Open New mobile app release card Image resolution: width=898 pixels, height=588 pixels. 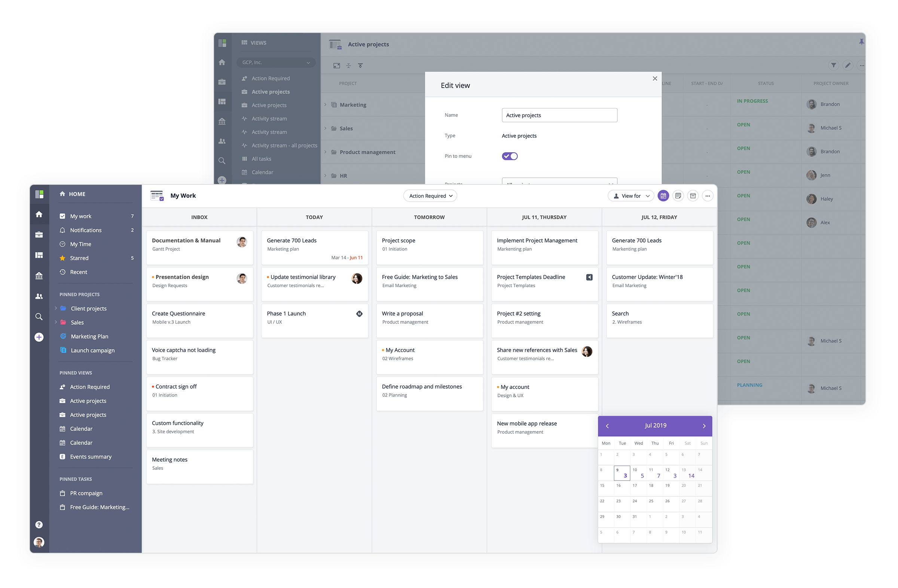pos(545,431)
